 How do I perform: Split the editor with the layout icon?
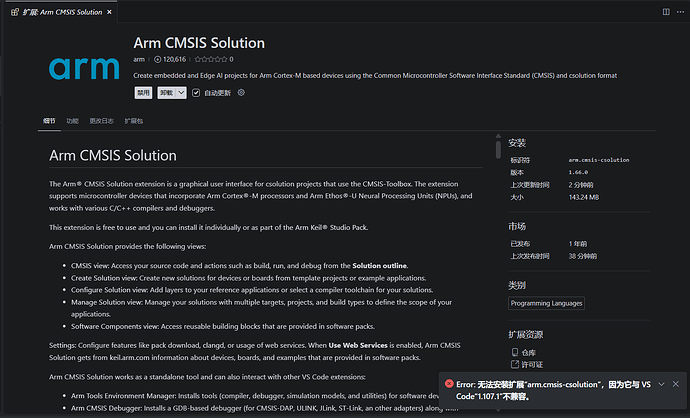(x=666, y=12)
